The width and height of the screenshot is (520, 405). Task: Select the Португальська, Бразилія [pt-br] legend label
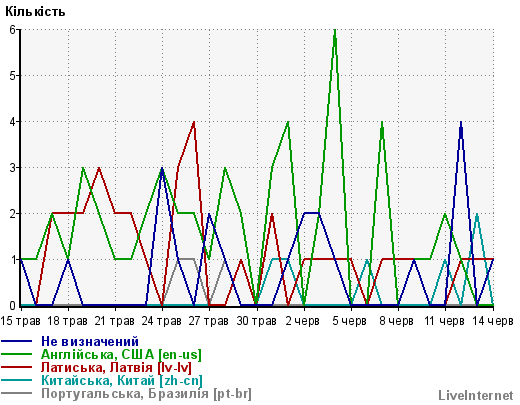pyautogui.click(x=146, y=394)
